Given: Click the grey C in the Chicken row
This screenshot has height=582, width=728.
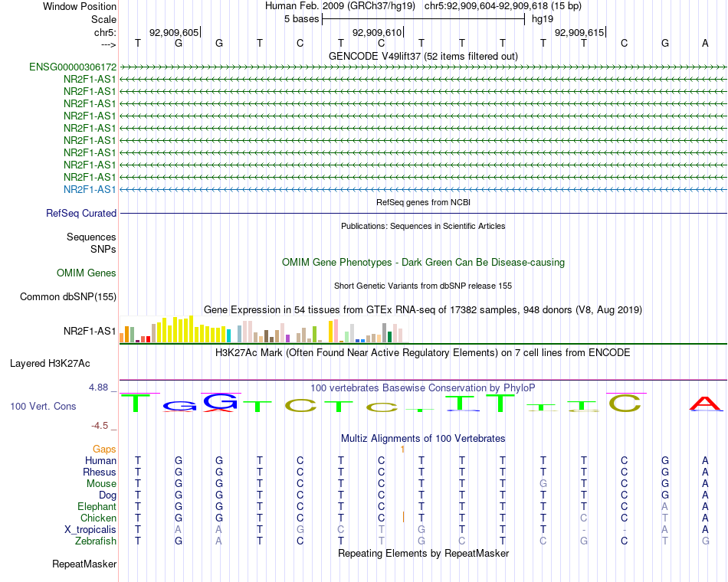Looking at the screenshot, I should point(584,518).
